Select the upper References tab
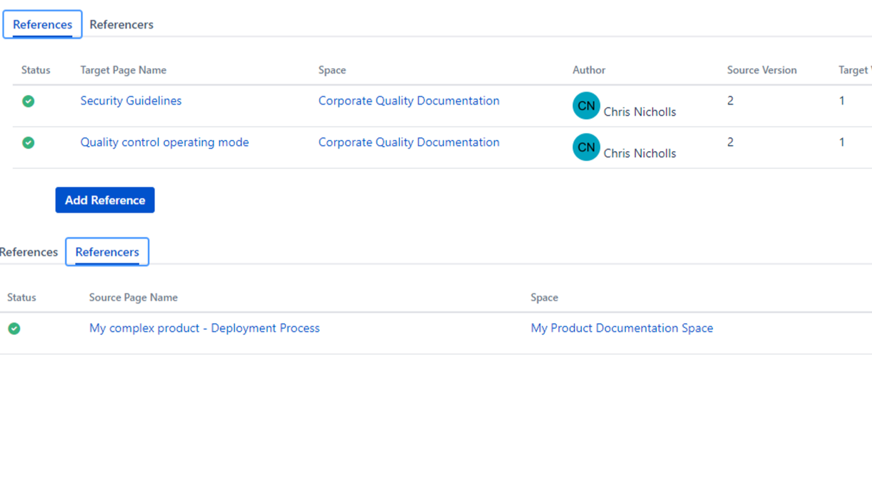This screenshot has width=872, height=496. pyautogui.click(x=42, y=24)
